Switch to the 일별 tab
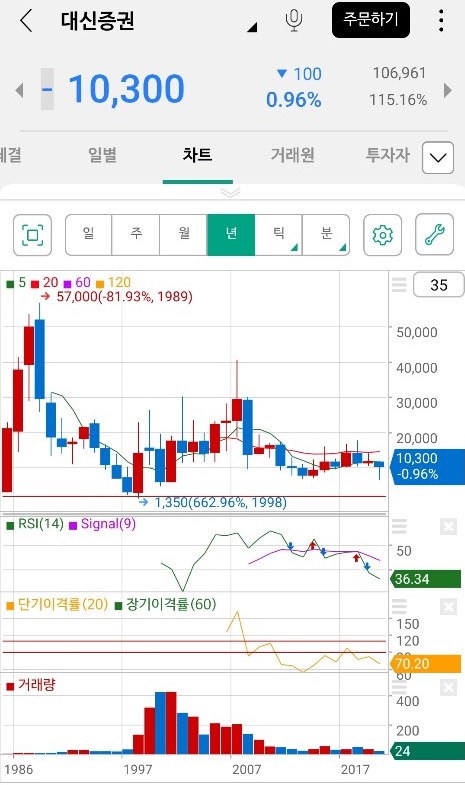 tap(102, 155)
